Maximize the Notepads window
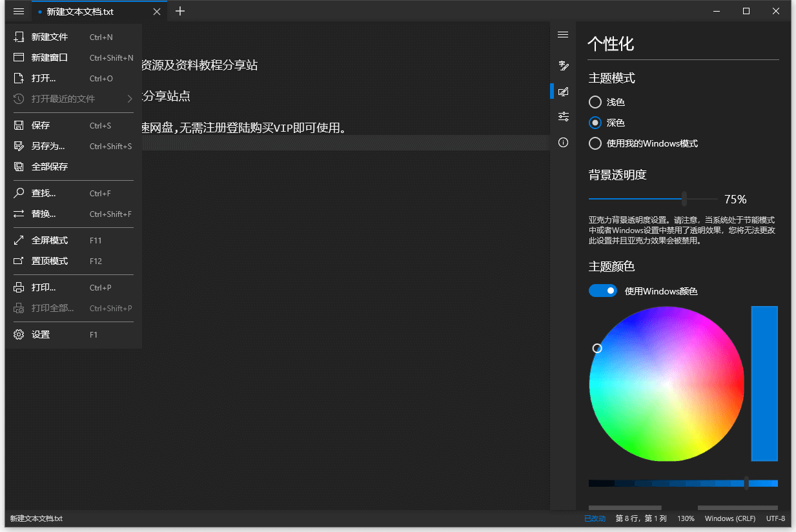Screen dimensions: 796x532 (x=746, y=11)
